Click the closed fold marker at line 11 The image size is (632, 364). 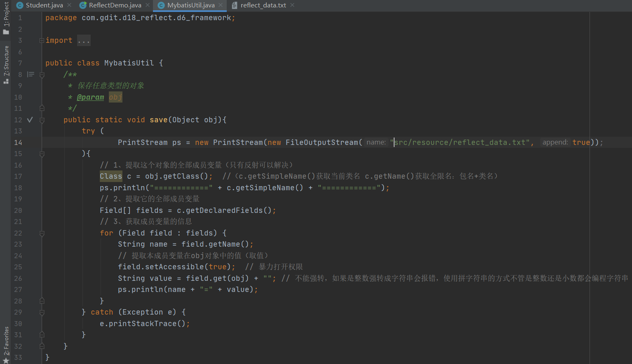pyautogui.click(x=41, y=108)
